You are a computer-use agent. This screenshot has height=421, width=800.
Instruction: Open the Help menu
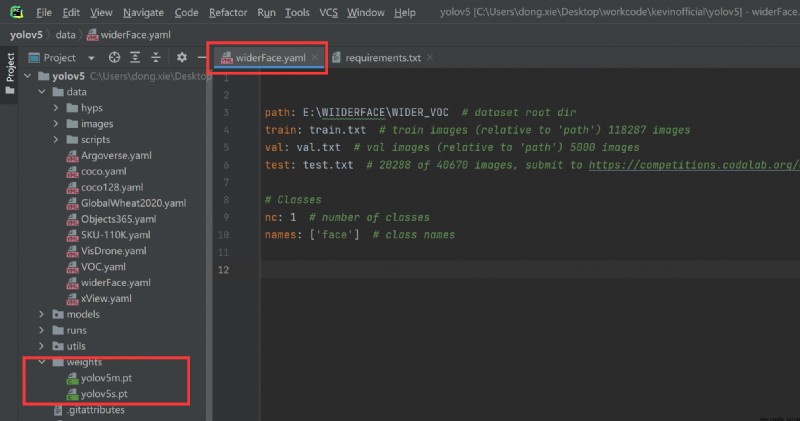click(x=405, y=12)
